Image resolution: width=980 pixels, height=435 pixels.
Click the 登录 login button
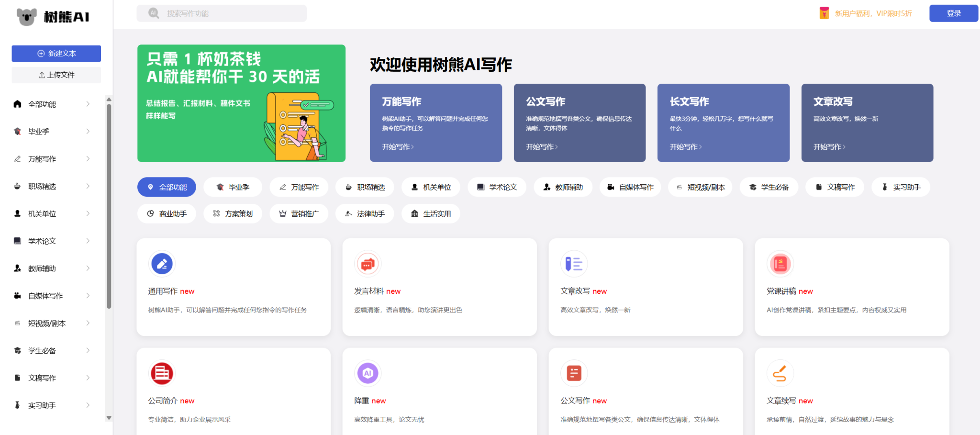[954, 13]
